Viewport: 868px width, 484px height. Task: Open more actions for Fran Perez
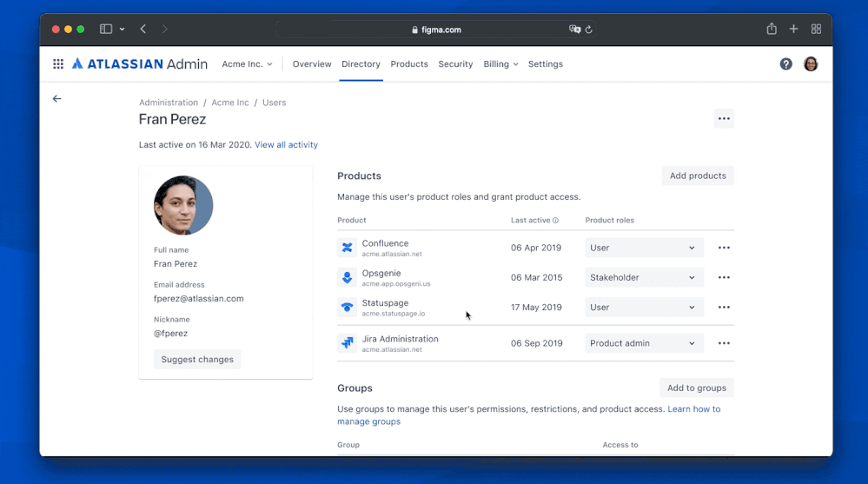(x=724, y=118)
